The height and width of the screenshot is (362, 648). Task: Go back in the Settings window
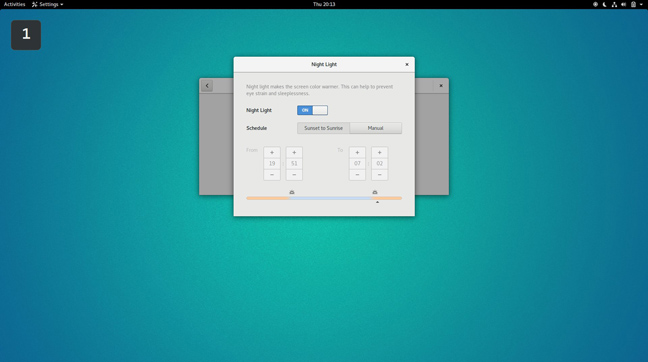click(207, 86)
